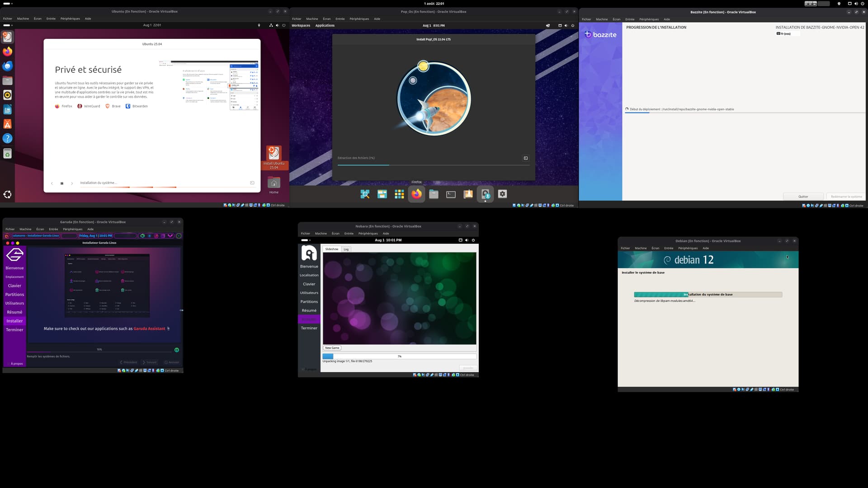Toggle the Pop!_OS install log view button
868x488 pixels.
(525, 158)
